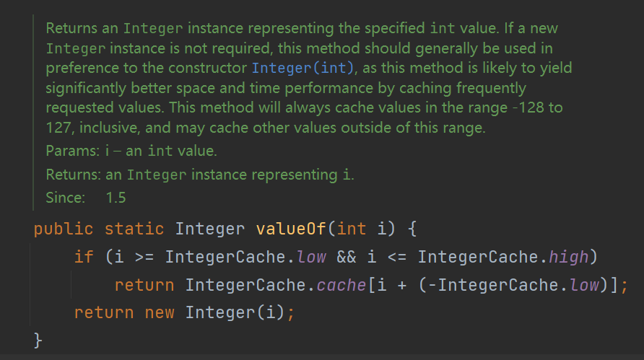Open the Integer(int) constructor link
The height and width of the screenshot is (360, 644).
tap(303, 69)
